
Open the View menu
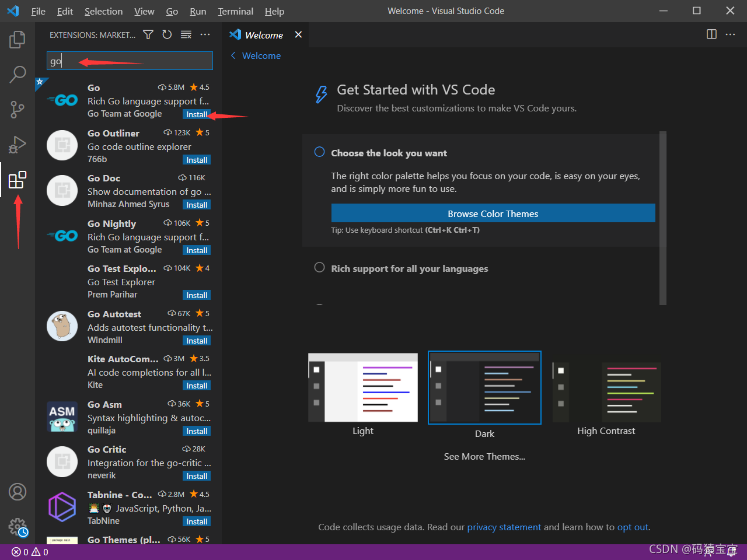[144, 11]
